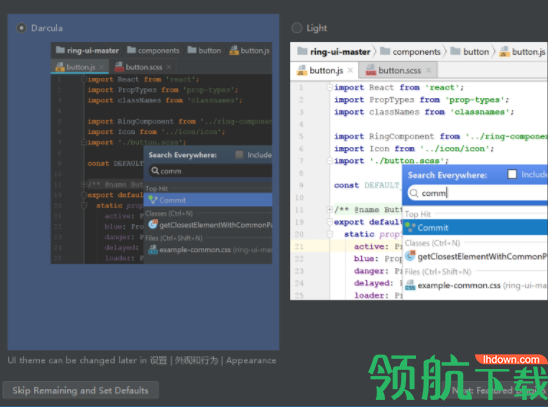Collapse fold marker at line 1 in Darcula preview
This screenshot has width=548, height=407.
pyautogui.click(x=84, y=79)
